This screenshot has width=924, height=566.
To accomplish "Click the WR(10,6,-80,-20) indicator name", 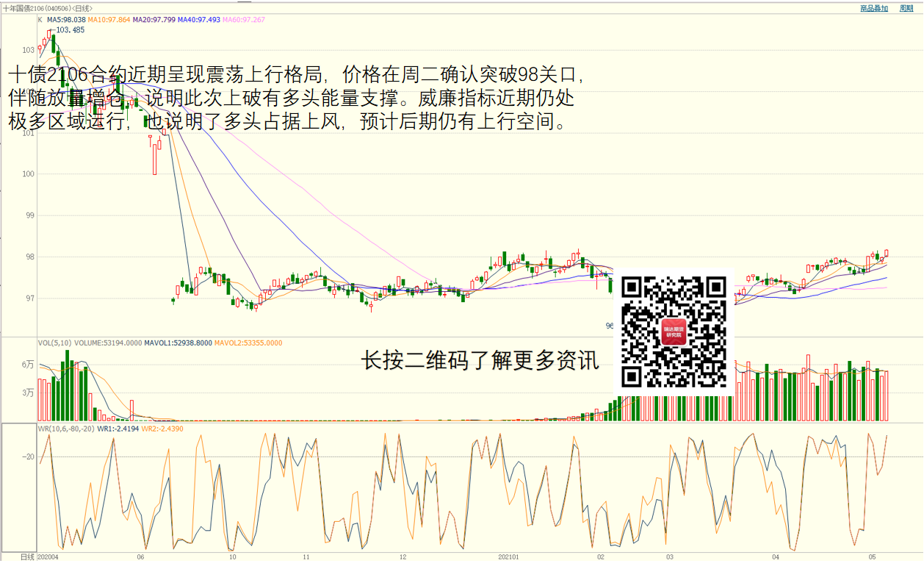I will click(x=66, y=429).
